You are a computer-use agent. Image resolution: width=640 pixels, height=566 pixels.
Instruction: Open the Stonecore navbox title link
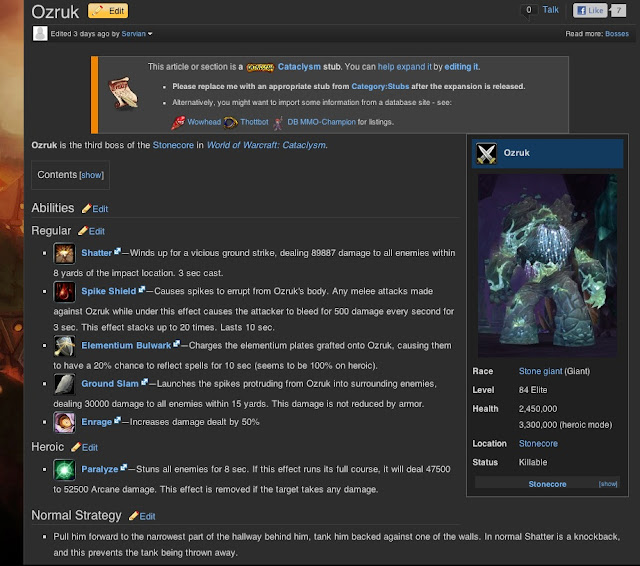(547, 484)
